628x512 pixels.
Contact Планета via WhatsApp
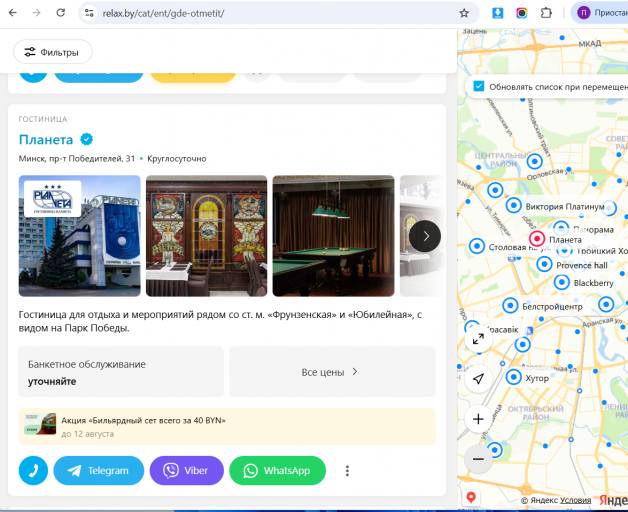click(x=278, y=470)
